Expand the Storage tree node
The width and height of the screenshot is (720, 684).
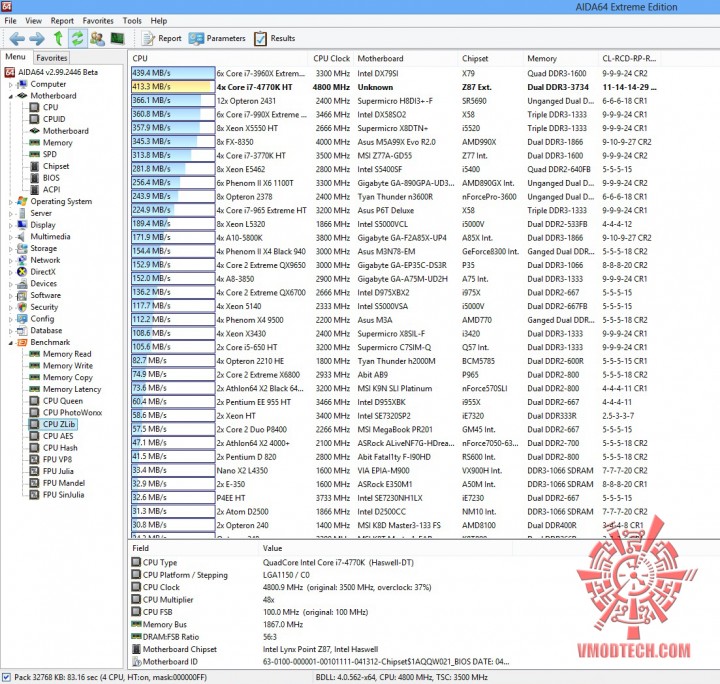11,248
